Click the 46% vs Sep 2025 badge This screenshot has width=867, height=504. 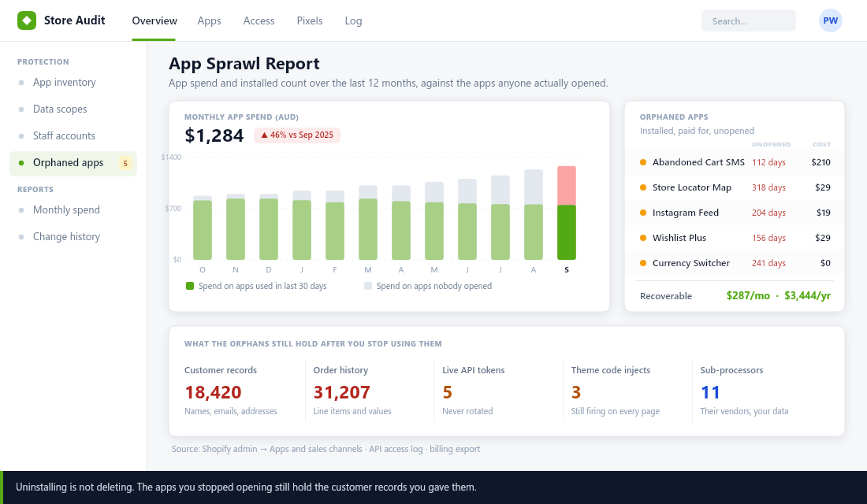297,135
